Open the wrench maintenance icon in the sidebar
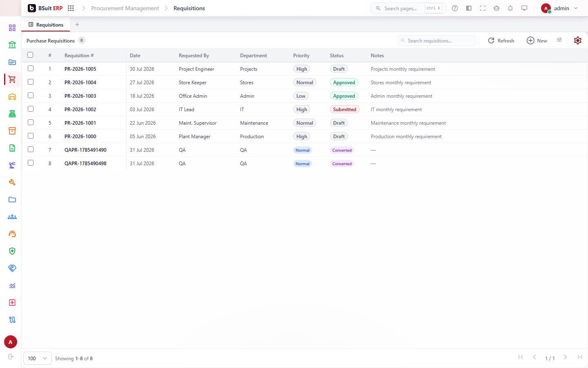The width and height of the screenshot is (588, 368). [12, 182]
